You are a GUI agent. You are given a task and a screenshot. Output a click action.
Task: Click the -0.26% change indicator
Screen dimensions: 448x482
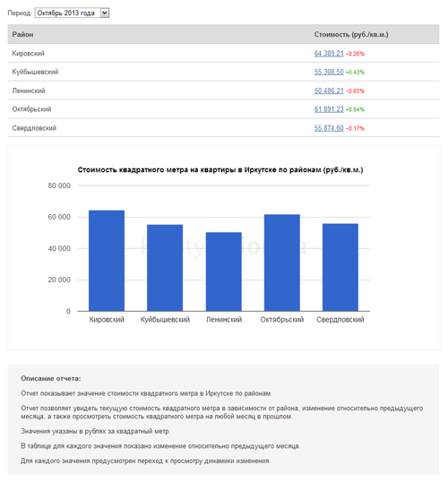[355, 54]
